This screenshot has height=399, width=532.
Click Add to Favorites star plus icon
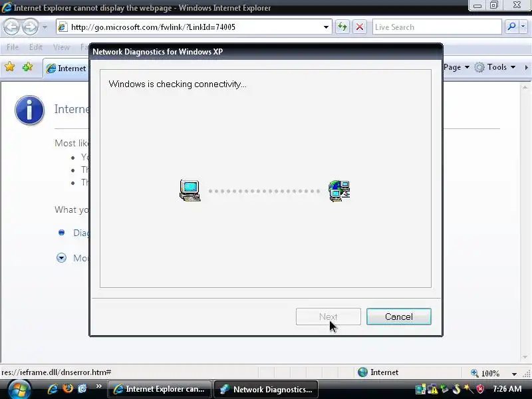pos(27,67)
